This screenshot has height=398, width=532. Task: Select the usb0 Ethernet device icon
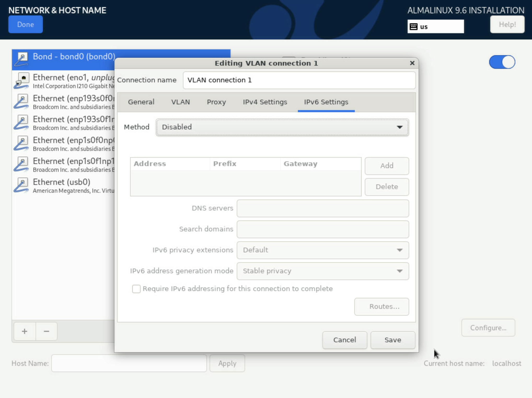[21, 185]
